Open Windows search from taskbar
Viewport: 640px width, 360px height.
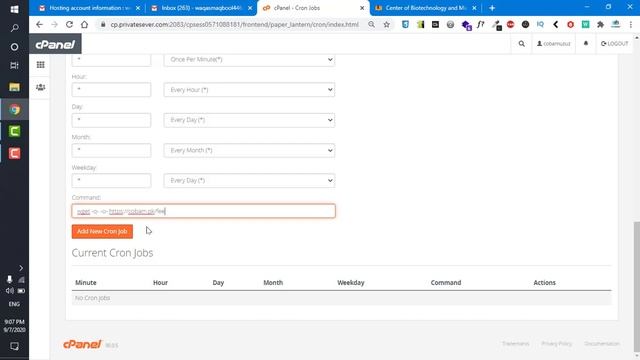[x=14, y=28]
